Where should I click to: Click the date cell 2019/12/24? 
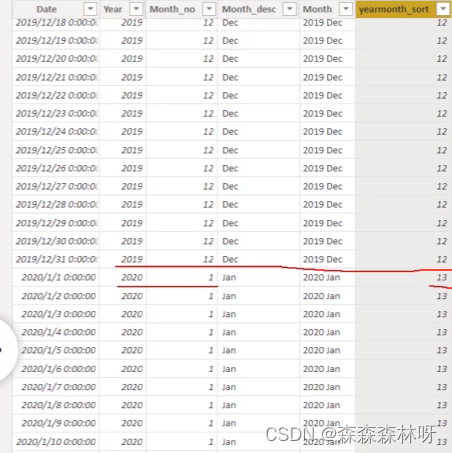pos(57,132)
